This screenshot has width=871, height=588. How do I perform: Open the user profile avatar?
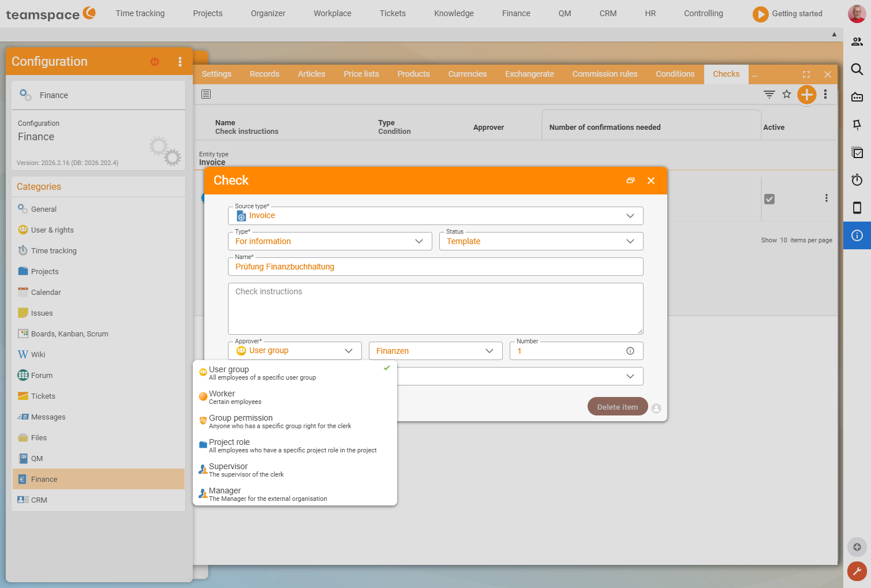[x=857, y=14]
